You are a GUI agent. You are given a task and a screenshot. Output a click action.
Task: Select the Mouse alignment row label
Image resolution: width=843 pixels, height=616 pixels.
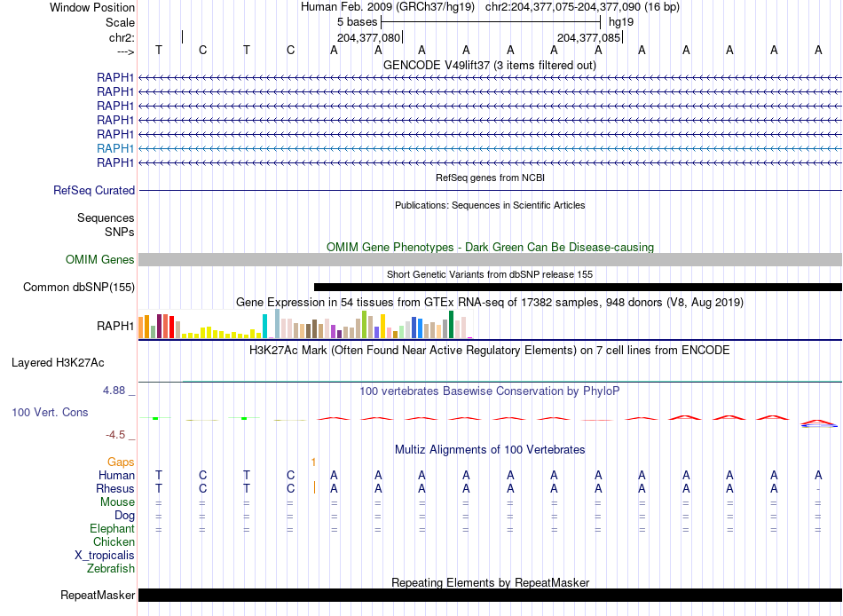(117, 502)
